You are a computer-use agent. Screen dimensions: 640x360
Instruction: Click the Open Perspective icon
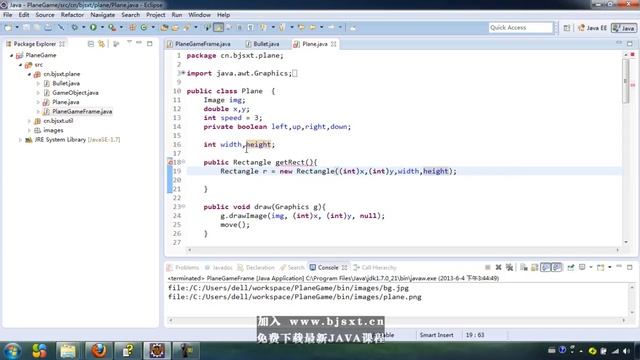click(x=567, y=28)
